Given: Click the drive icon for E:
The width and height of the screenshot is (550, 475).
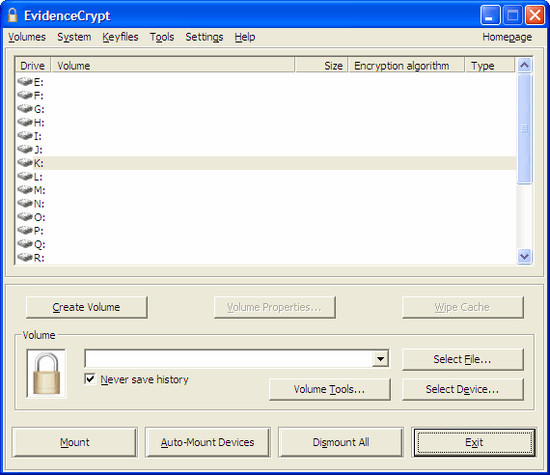Looking at the screenshot, I should pyautogui.click(x=25, y=82).
